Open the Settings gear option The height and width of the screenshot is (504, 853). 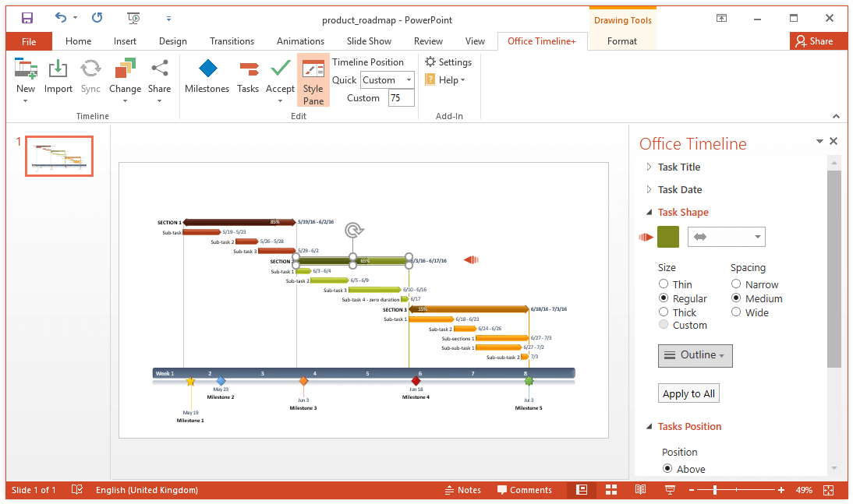click(x=448, y=62)
